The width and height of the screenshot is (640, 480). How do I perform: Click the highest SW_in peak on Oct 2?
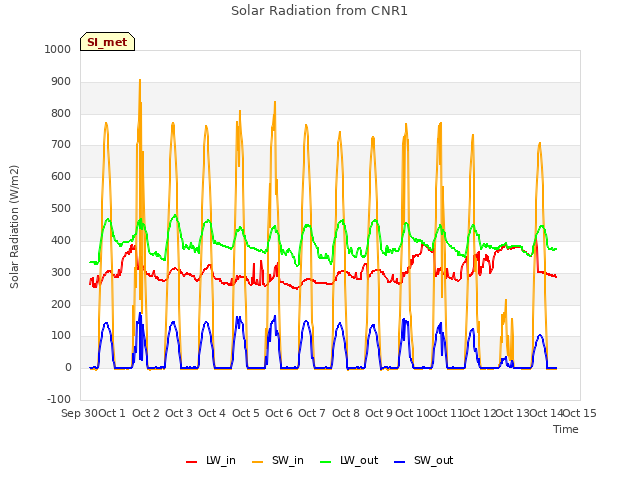pyautogui.click(x=140, y=80)
